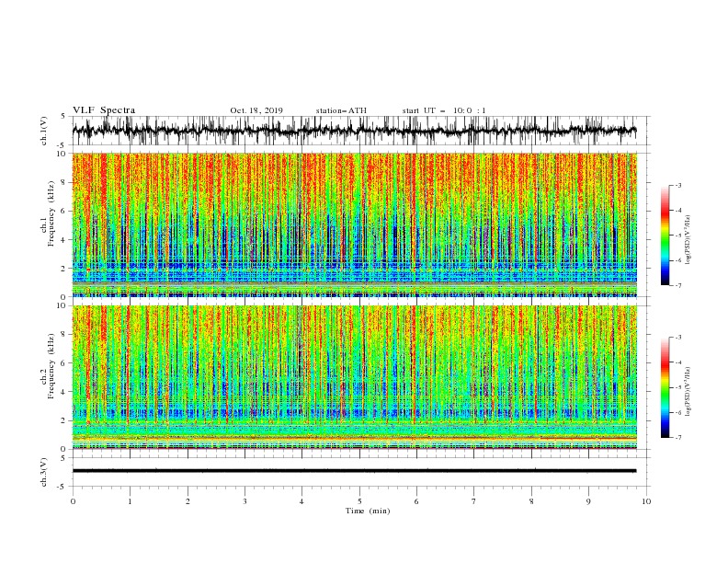Click ch.1 frequency tick label '8'
Screen dimensions: 728x563
pos(64,182)
